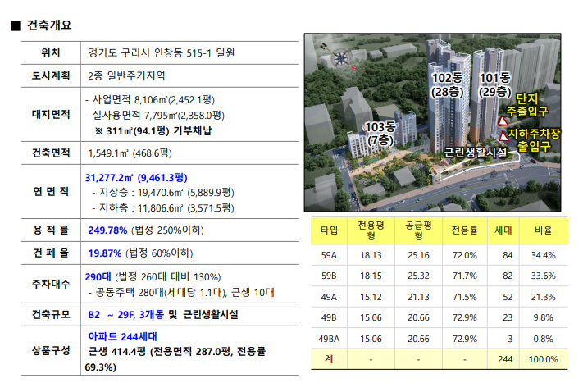
Task: Click the yellow 지하주차장 출입구 label
Action: [534, 139]
